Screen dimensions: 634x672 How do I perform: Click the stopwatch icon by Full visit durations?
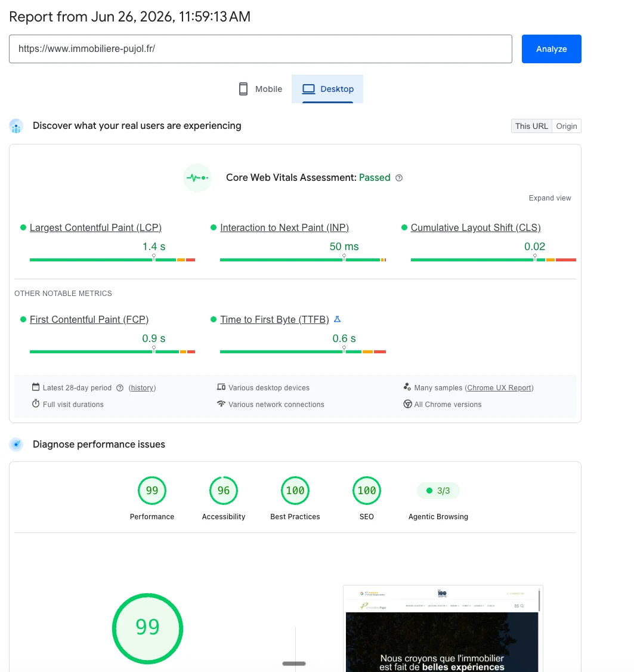pyautogui.click(x=36, y=403)
